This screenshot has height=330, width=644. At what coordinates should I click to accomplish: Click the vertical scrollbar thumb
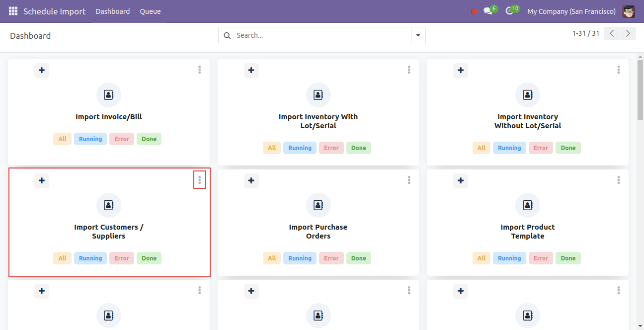(x=640, y=89)
